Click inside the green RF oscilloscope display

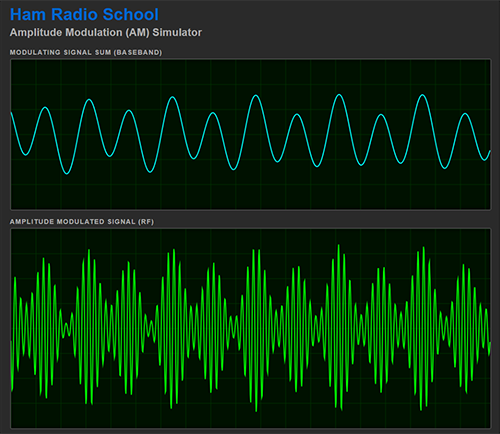251,328
